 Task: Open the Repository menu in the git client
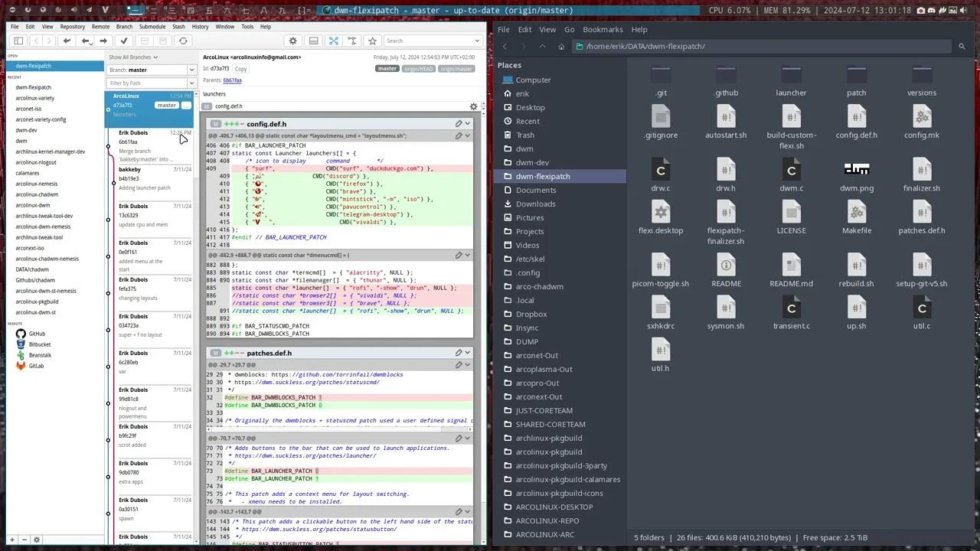click(x=73, y=25)
